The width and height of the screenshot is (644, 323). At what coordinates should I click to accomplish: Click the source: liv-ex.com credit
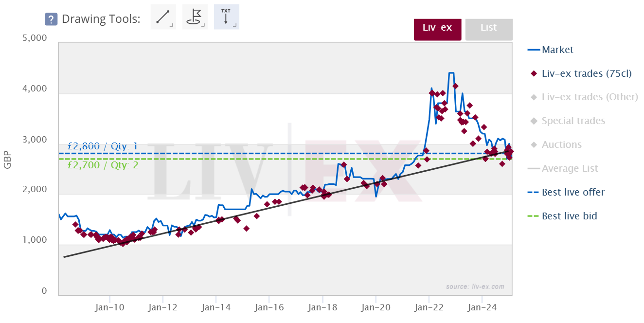[x=475, y=287]
